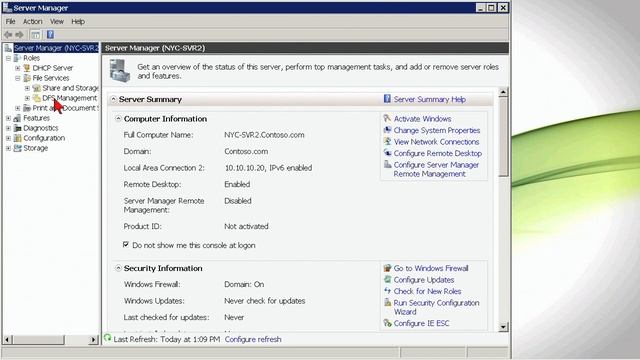Click the blue Help toolbar icon
Image resolution: width=640 pixels, height=360 pixels.
pos(50,35)
